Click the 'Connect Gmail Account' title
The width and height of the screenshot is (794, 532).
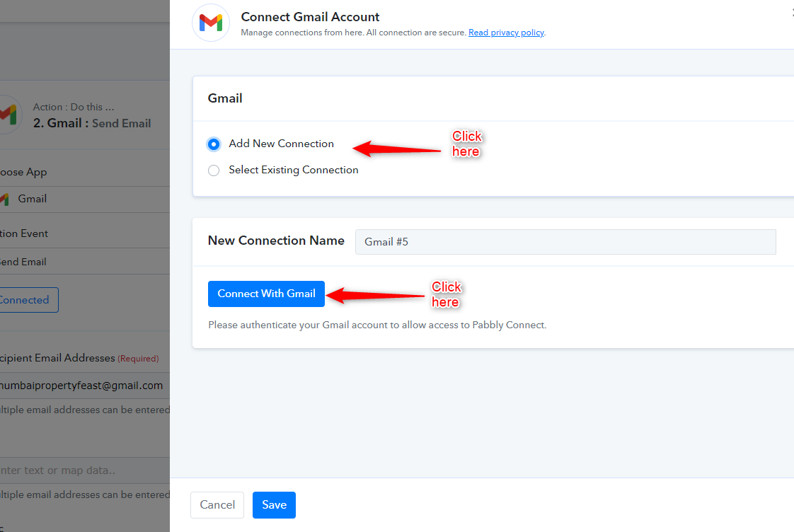[x=311, y=17]
